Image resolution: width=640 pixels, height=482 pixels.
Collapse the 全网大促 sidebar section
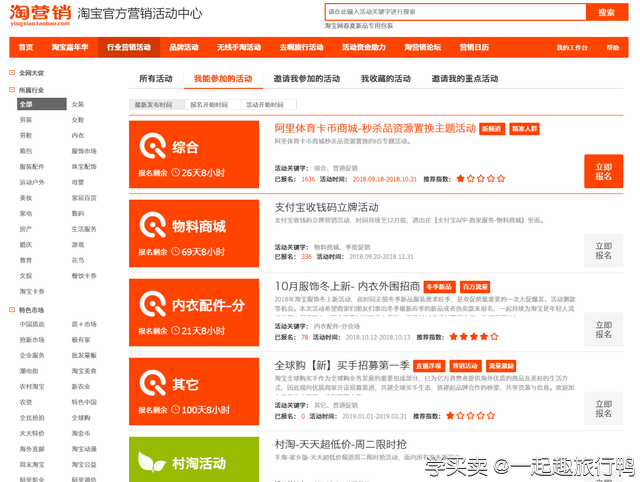(12, 73)
